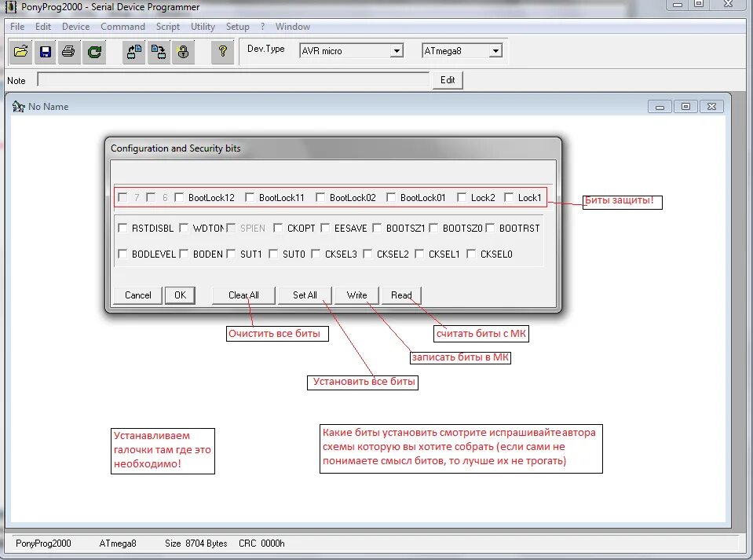Click the No Name child window icon
This screenshot has width=753, height=560.
point(18,106)
